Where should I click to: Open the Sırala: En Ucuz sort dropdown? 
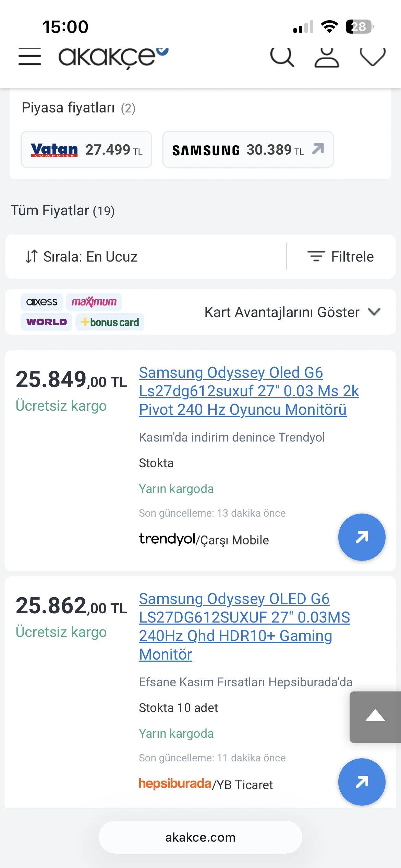(x=82, y=256)
